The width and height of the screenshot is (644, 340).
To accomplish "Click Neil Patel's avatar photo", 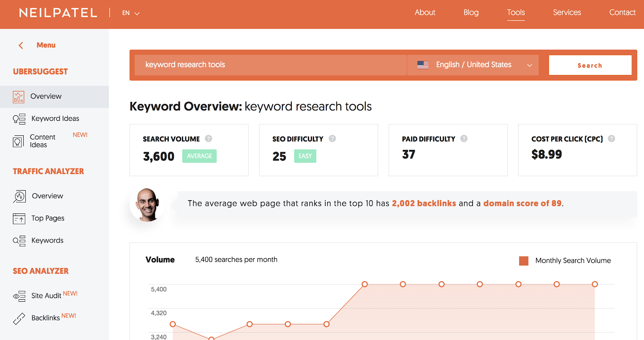I will (147, 205).
